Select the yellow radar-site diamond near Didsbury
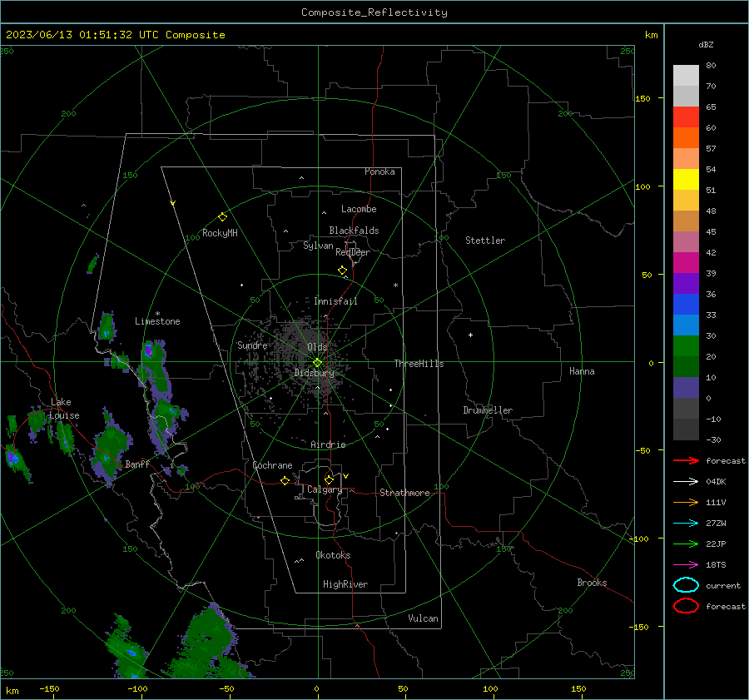Screen dimensions: 749x700 point(317,363)
